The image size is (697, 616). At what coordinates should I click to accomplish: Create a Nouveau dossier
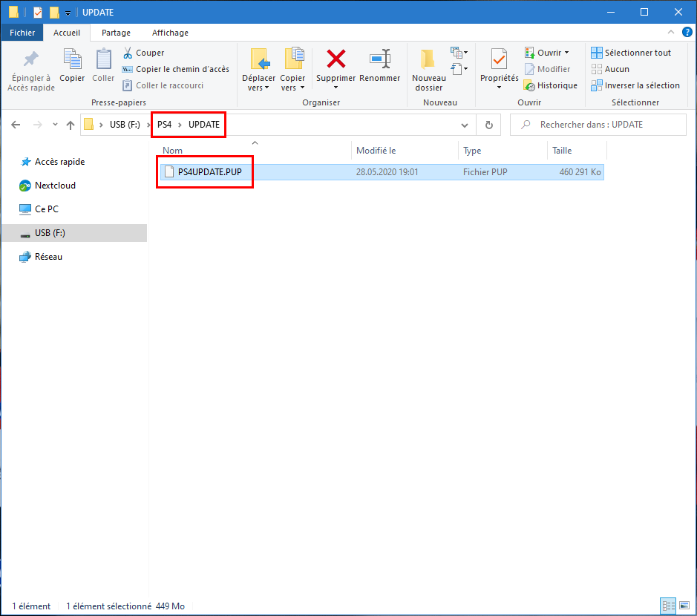pyautogui.click(x=428, y=71)
